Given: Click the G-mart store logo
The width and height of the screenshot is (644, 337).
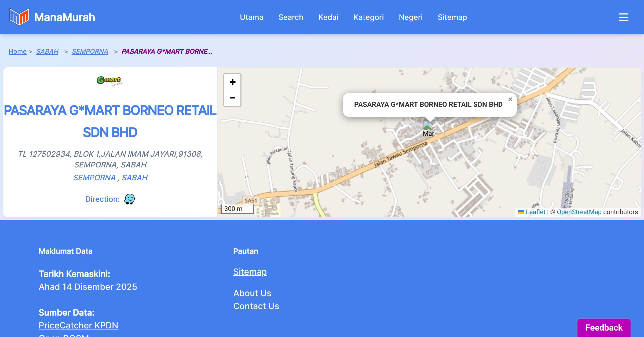Looking at the screenshot, I should click(110, 80).
